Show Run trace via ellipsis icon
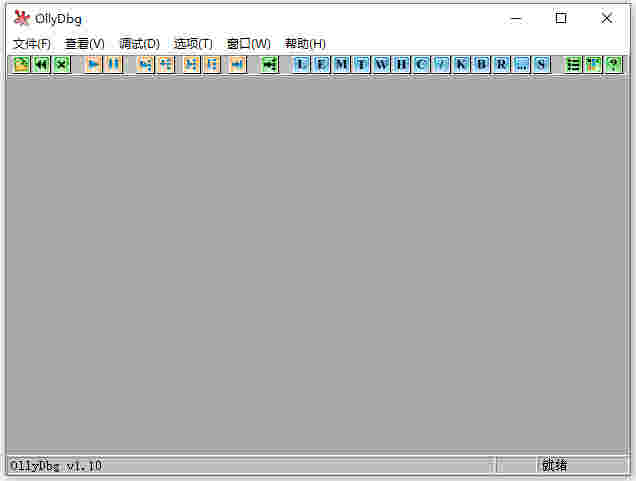Image resolution: width=636 pixels, height=481 pixels. 521,64
